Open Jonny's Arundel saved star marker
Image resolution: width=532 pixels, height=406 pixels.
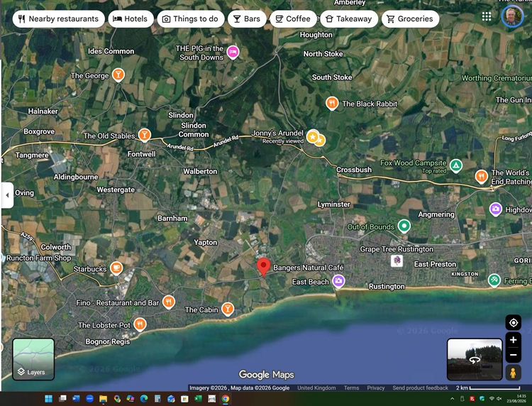313,137
